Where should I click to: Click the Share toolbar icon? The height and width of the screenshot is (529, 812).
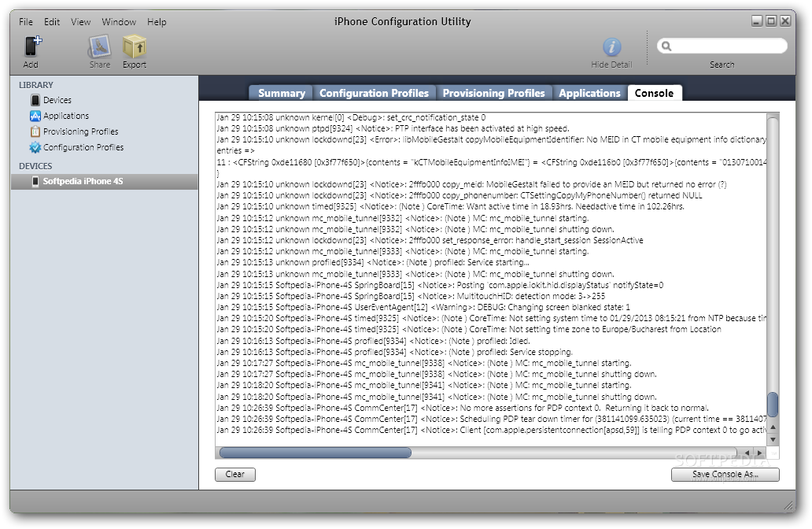click(99, 46)
